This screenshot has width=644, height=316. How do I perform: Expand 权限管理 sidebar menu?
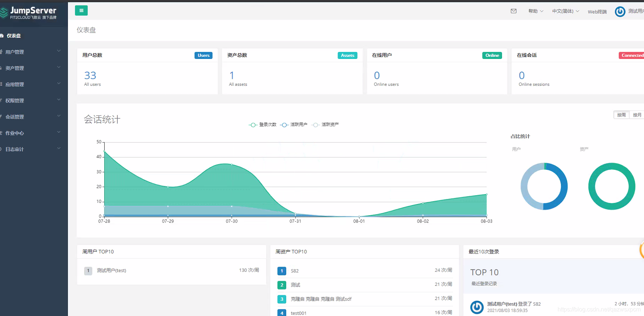point(34,101)
